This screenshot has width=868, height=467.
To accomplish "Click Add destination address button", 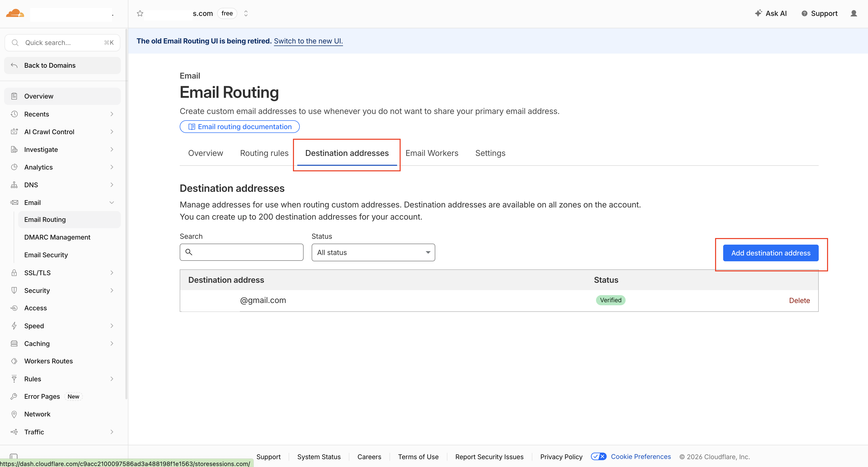I will coord(771,253).
